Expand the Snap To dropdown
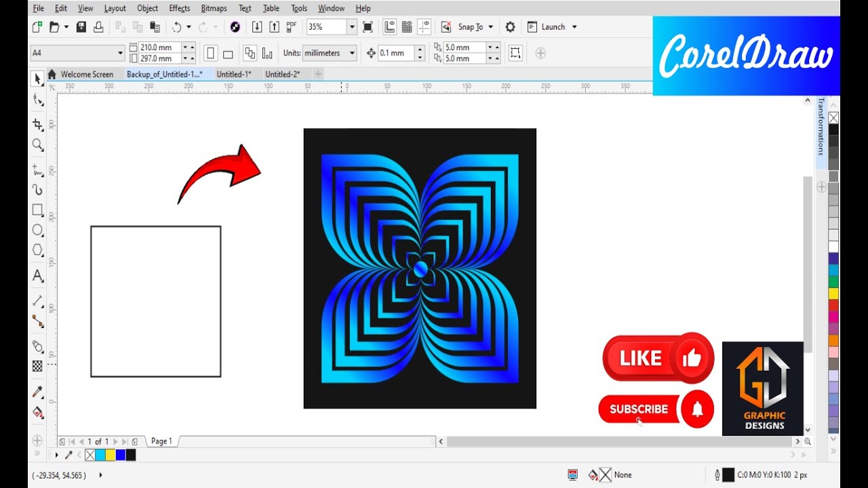The height and width of the screenshot is (488, 868). click(x=490, y=27)
